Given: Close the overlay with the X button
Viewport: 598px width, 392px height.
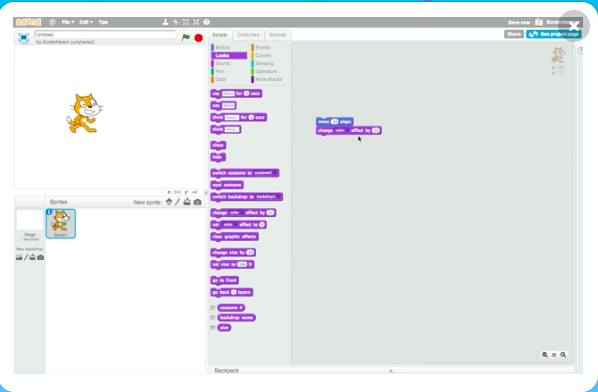Looking at the screenshot, I should click(574, 26).
